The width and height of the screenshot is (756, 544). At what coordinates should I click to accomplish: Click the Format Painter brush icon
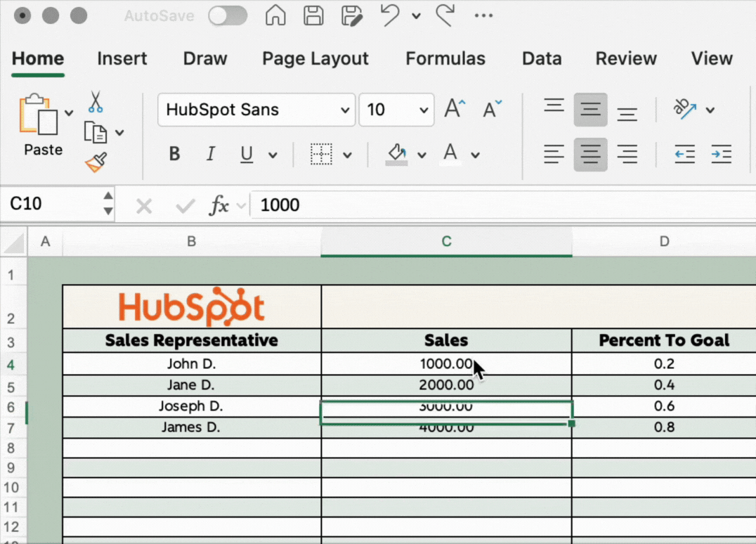click(x=96, y=162)
